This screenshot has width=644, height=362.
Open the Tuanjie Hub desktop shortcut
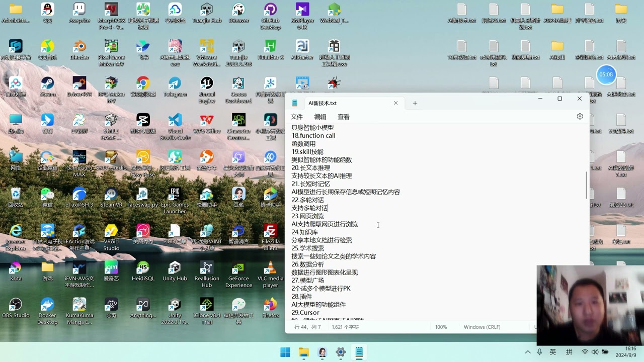point(207,14)
